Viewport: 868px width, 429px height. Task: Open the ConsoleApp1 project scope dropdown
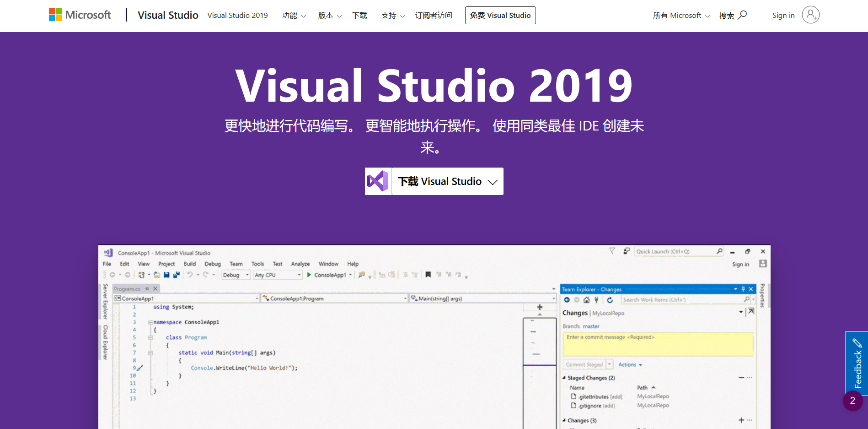(186, 299)
